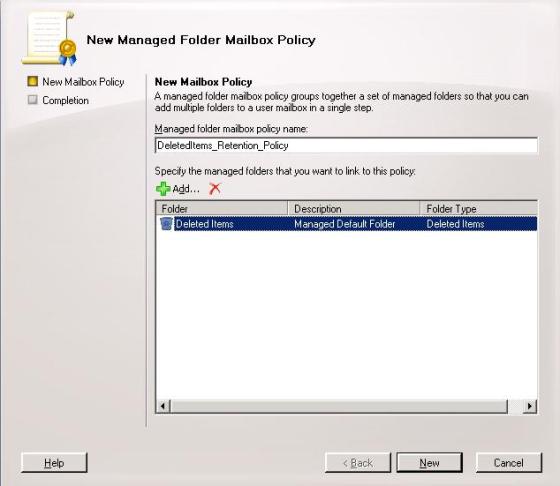
Task: Open Help for this wizard
Action: 54,463
